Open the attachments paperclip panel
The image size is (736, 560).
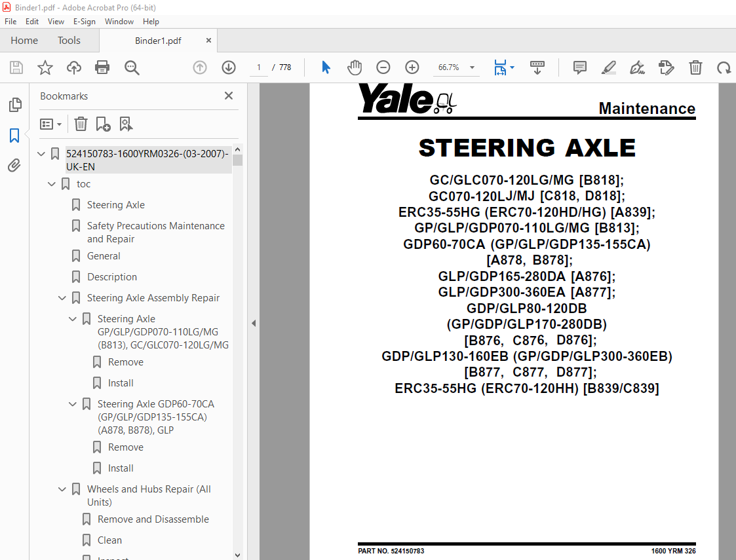point(14,166)
